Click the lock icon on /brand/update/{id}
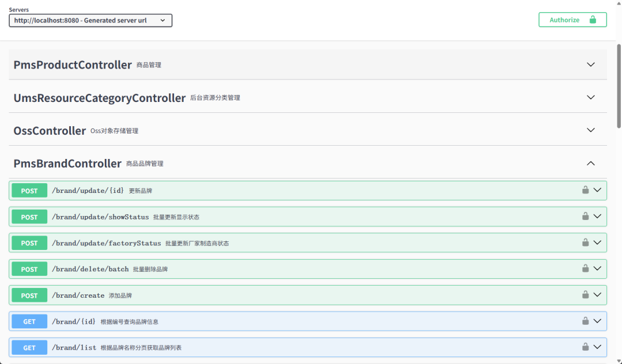 point(585,190)
